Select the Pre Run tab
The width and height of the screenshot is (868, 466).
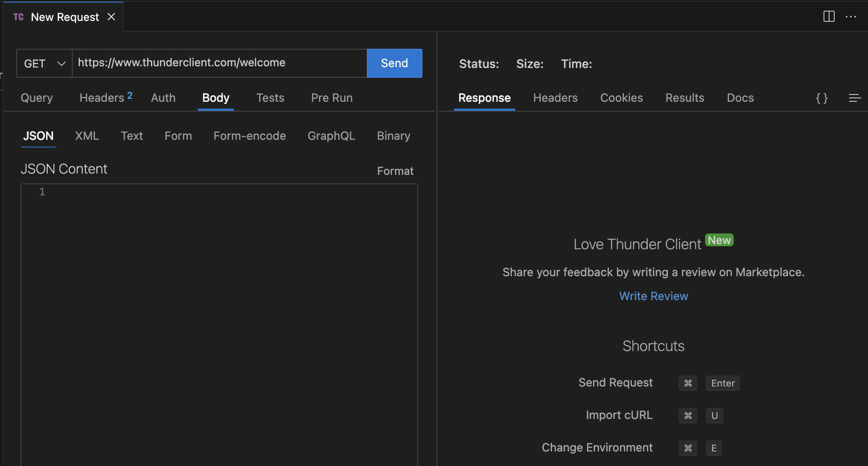331,98
